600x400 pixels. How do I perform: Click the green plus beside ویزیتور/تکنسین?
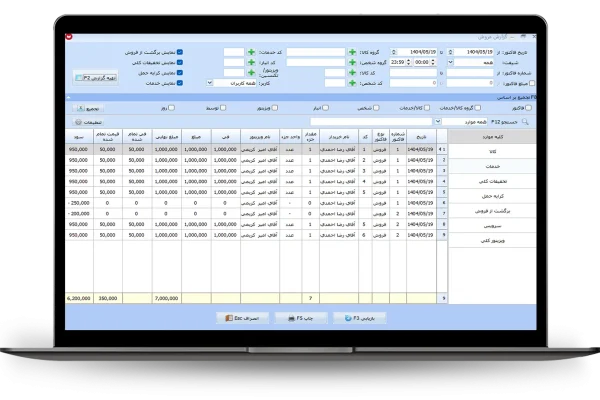coord(250,73)
